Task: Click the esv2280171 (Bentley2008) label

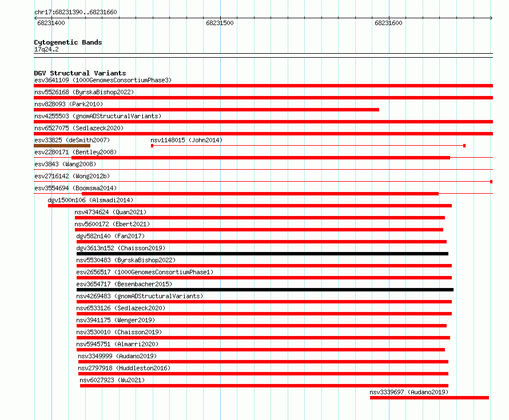Action: pos(75,152)
